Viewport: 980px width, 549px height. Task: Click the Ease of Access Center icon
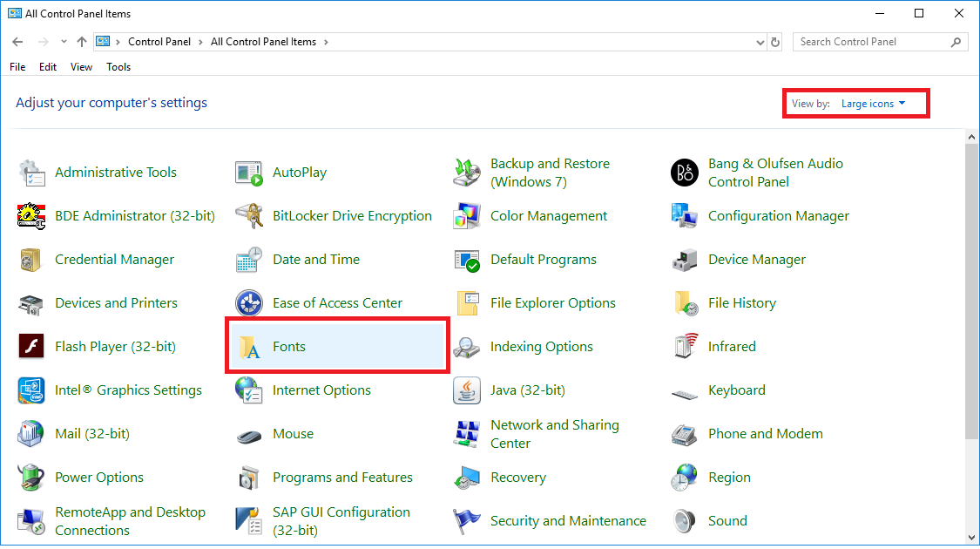pos(249,303)
